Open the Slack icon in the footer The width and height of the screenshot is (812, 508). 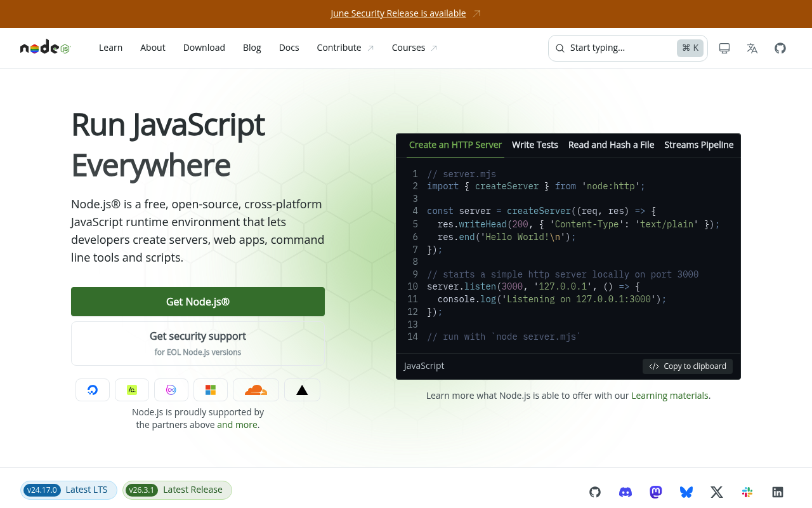coord(747,491)
